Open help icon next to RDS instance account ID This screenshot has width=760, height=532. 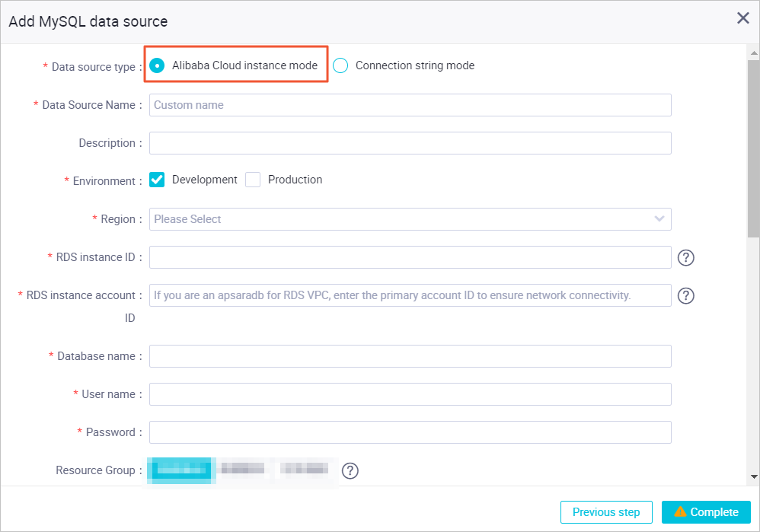pyautogui.click(x=686, y=295)
